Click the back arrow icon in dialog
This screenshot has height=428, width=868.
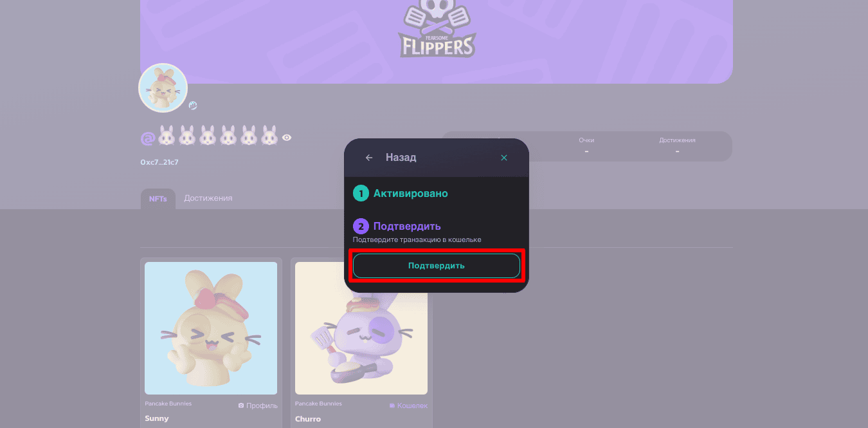[x=369, y=158]
